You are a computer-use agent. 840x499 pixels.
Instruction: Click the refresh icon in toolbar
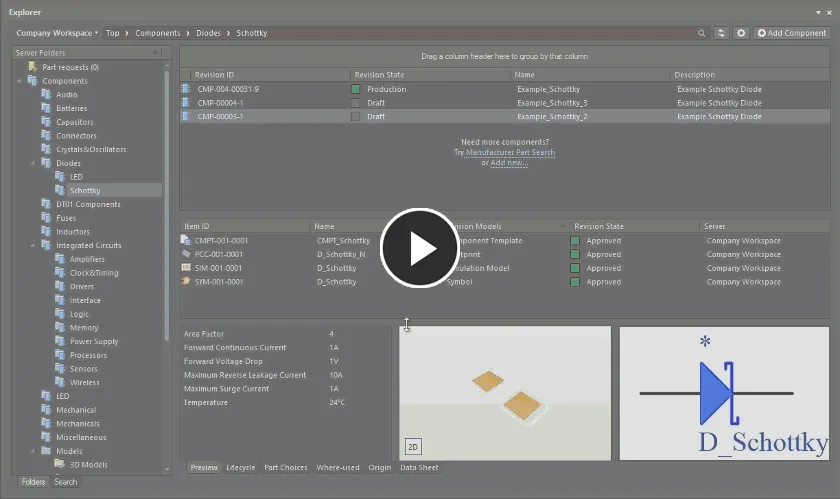[x=721, y=33]
